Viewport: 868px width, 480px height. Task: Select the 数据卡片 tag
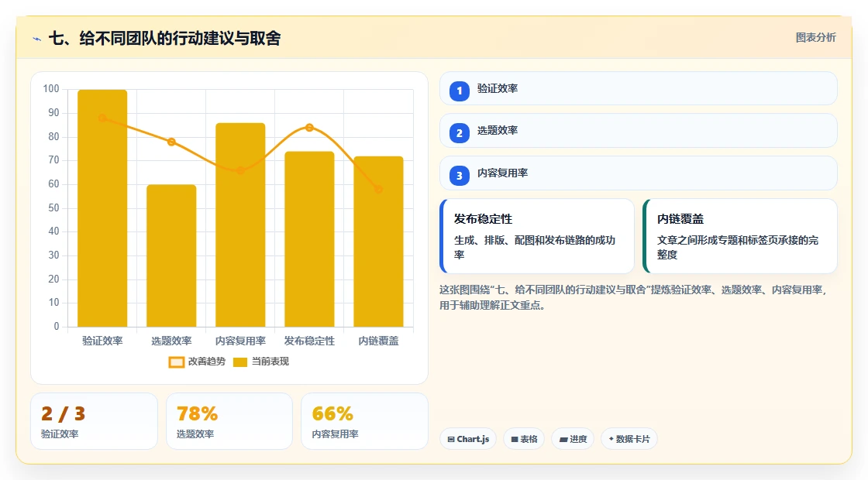629,439
